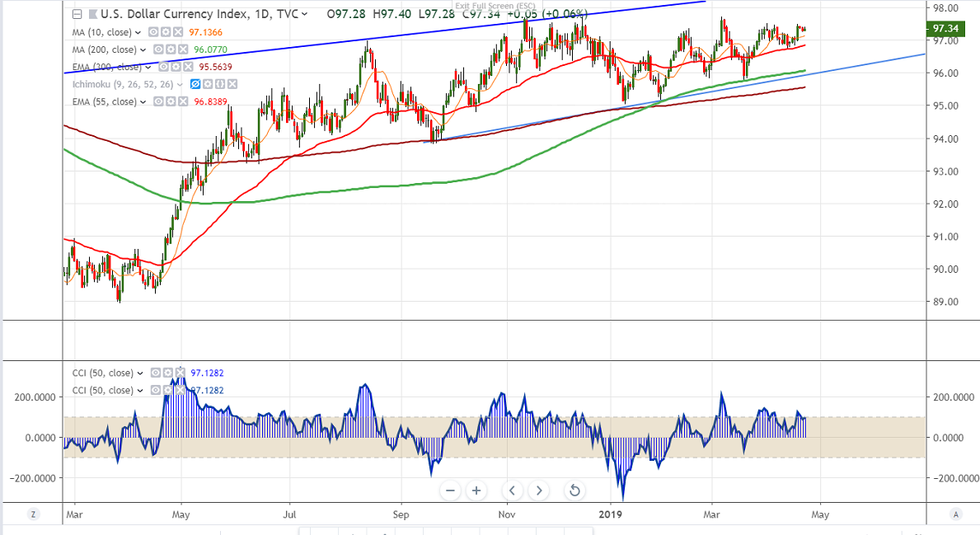Move the chart left with the left arrow
This screenshot has height=535, width=980.
pos(512,490)
